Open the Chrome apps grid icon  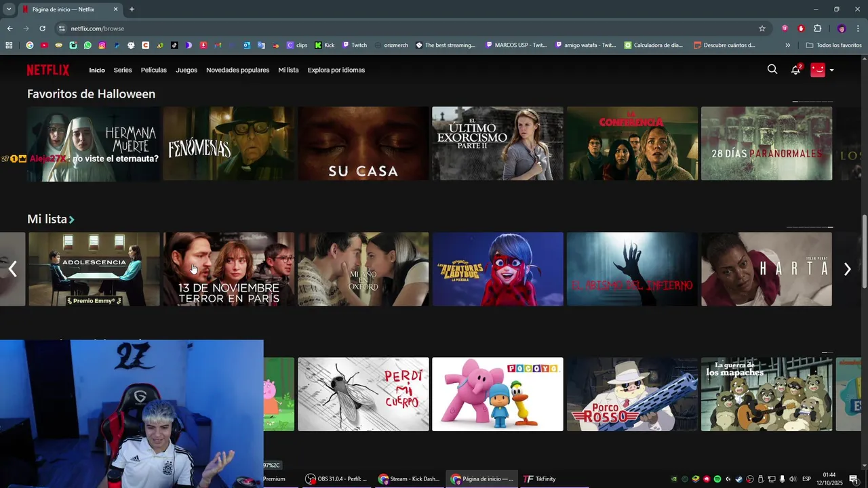[x=9, y=45]
